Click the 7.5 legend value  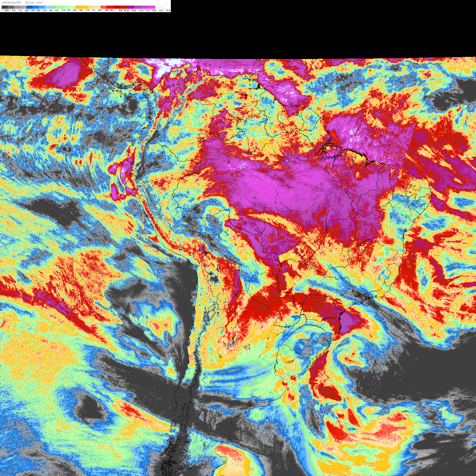(x=94, y=10)
